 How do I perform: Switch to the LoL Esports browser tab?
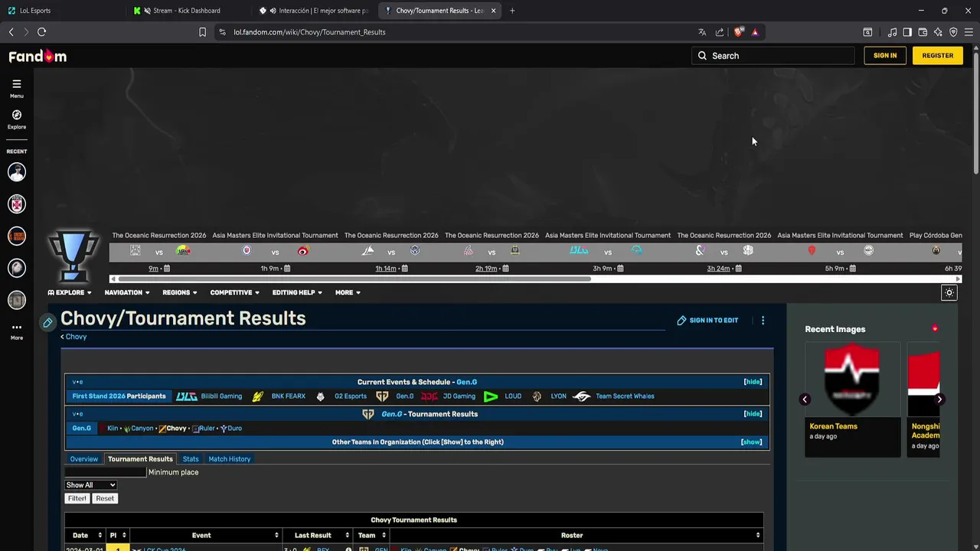tap(61, 11)
